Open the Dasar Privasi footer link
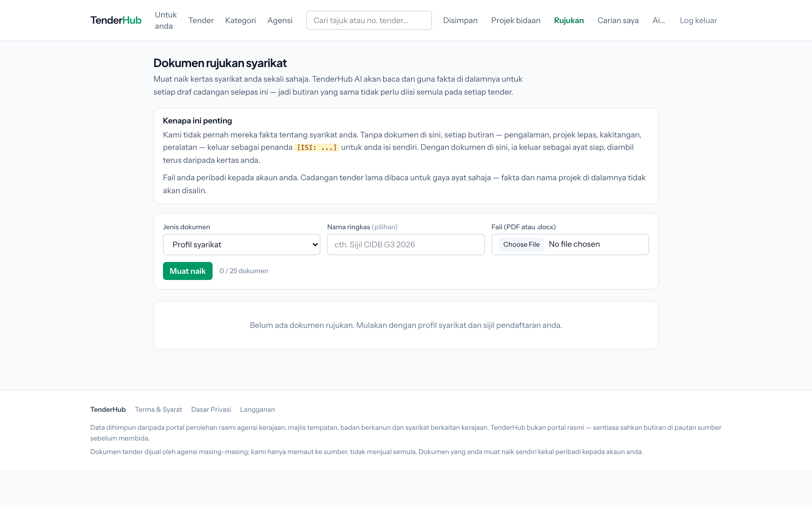The width and height of the screenshot is (812, 507). tap(211, 410)
